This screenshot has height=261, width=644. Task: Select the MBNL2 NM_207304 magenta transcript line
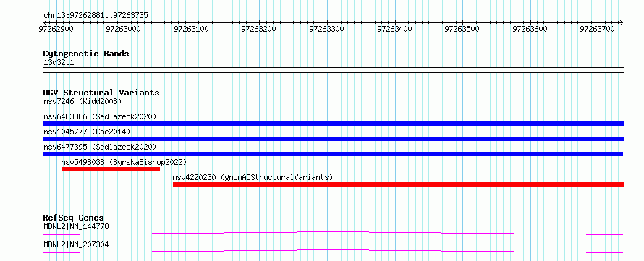pyautogui.click(x=333, y=251)
